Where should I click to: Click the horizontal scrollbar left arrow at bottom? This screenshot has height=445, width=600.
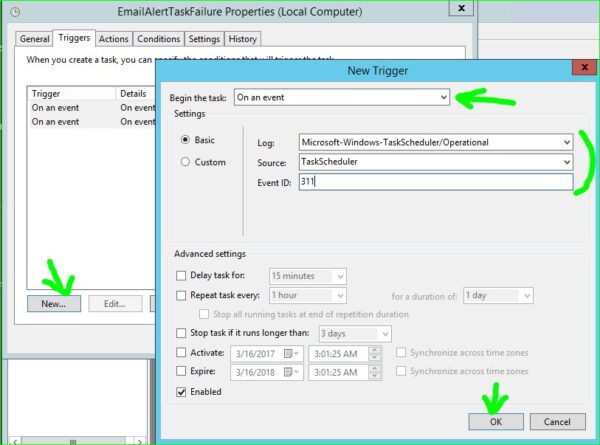pos(15,441)
